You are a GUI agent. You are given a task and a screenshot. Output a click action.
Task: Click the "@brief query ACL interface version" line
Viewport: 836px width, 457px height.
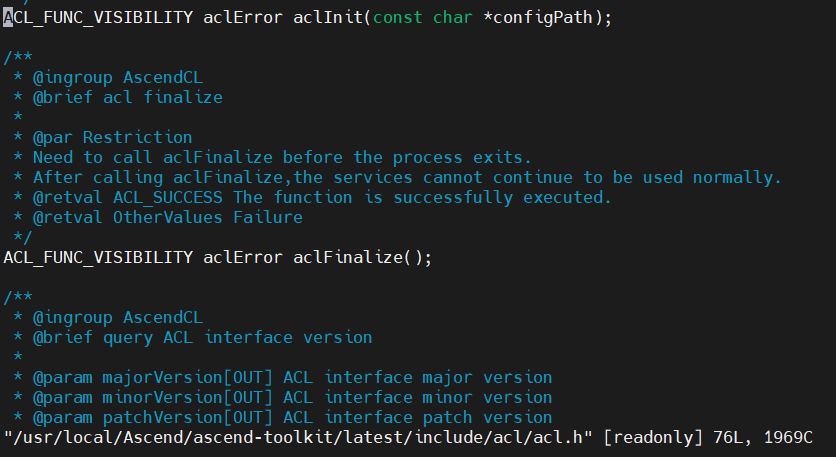[x=202, y=337]
